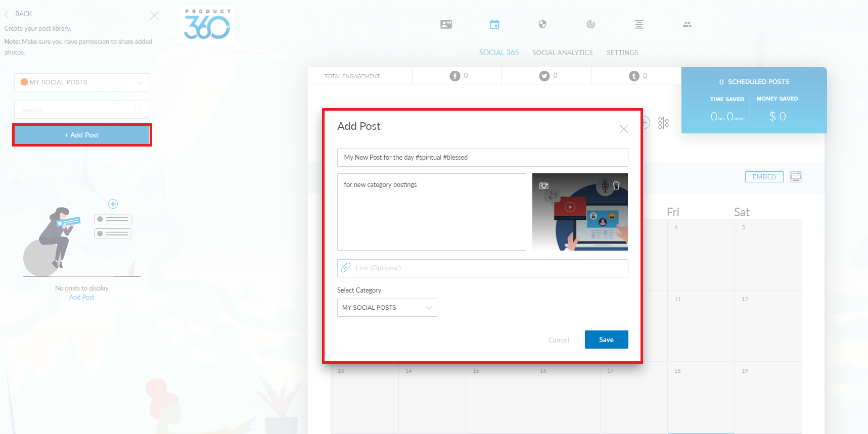This screenshot has width=868, height=434.
Task: Click the contact card icon in top navigation
Action: 446,24
